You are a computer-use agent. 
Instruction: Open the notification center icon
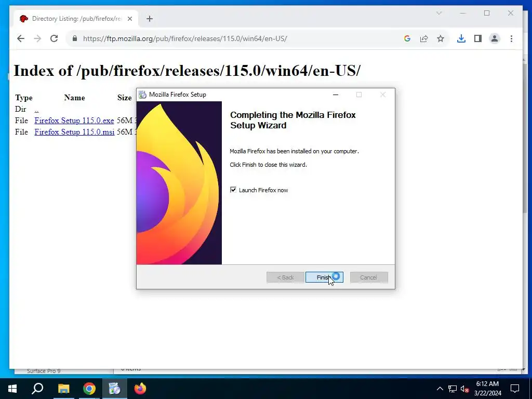point(515,389)
